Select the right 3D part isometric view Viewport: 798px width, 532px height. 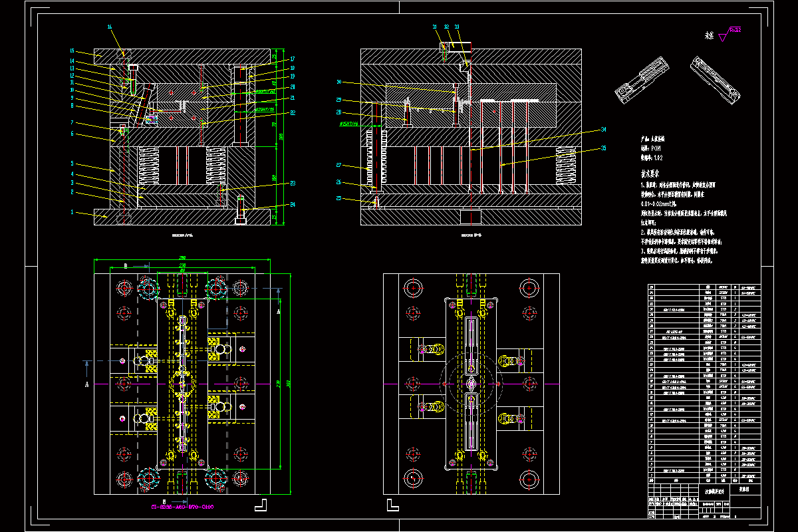(715, 80)
